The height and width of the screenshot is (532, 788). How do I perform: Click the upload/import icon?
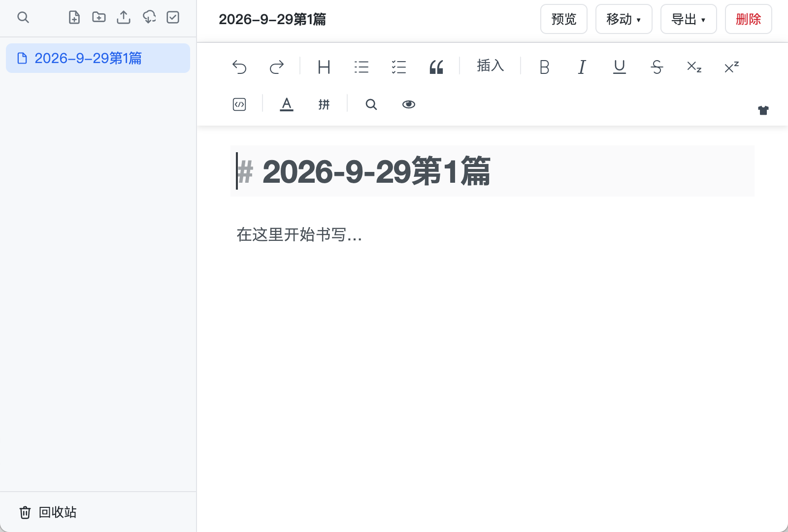point(124,18)
